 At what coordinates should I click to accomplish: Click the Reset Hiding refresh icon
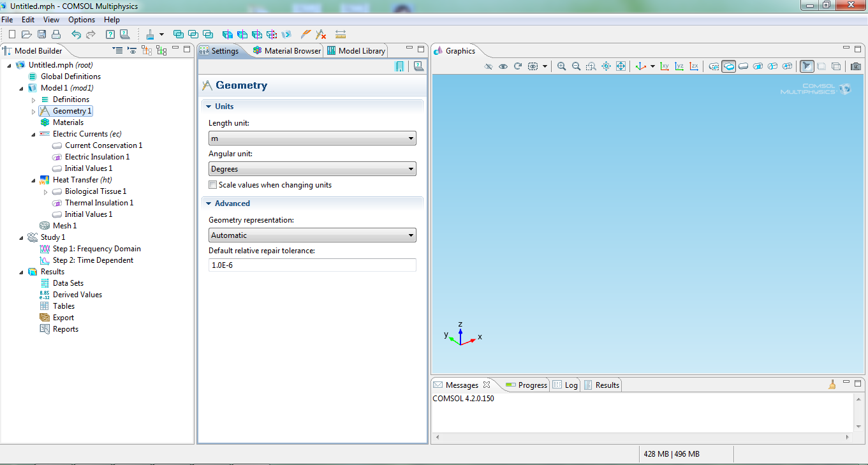pyautogui.click(x=518, y=66)
